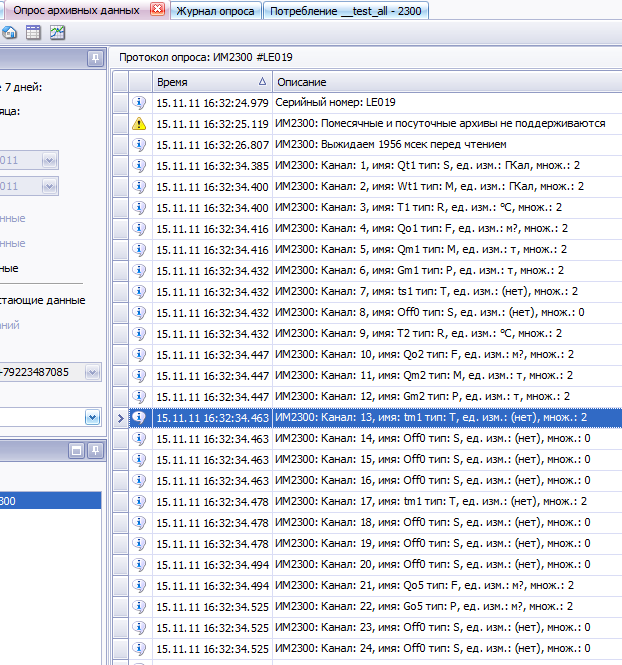Image resolution: width=622 pixels, height=665 pixels.
Task: Click the Описание column header
Action: (447, 82)
